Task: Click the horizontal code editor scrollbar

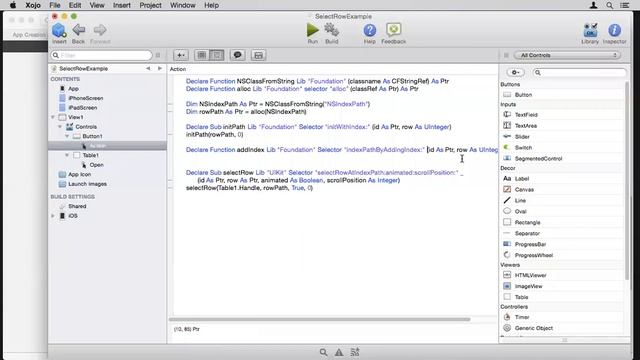Action: (320, 319)
